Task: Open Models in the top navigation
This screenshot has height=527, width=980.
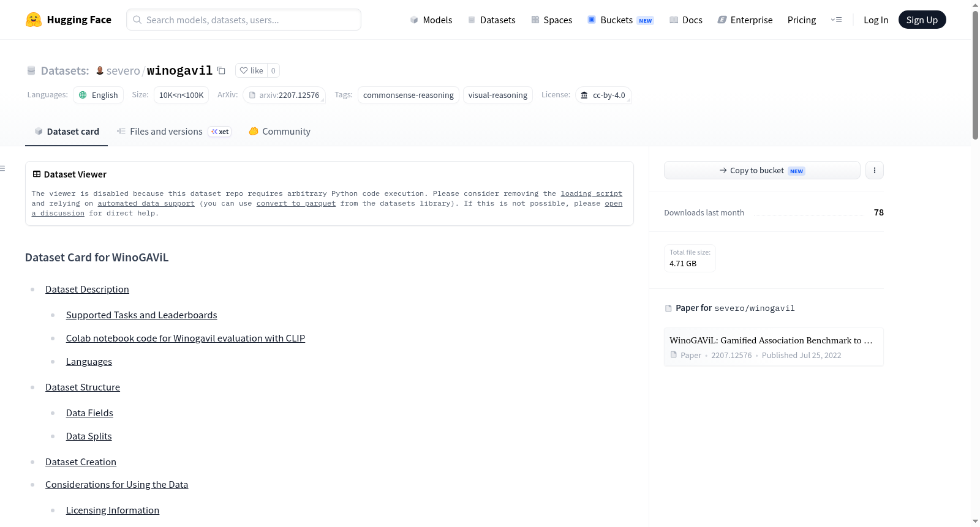Action: 431,20
